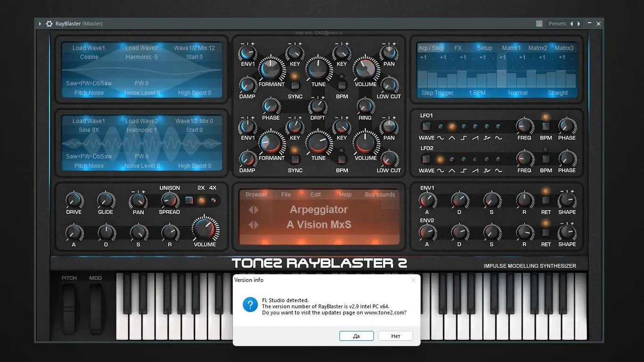Click the Да button in the Version info dialog

356,336
